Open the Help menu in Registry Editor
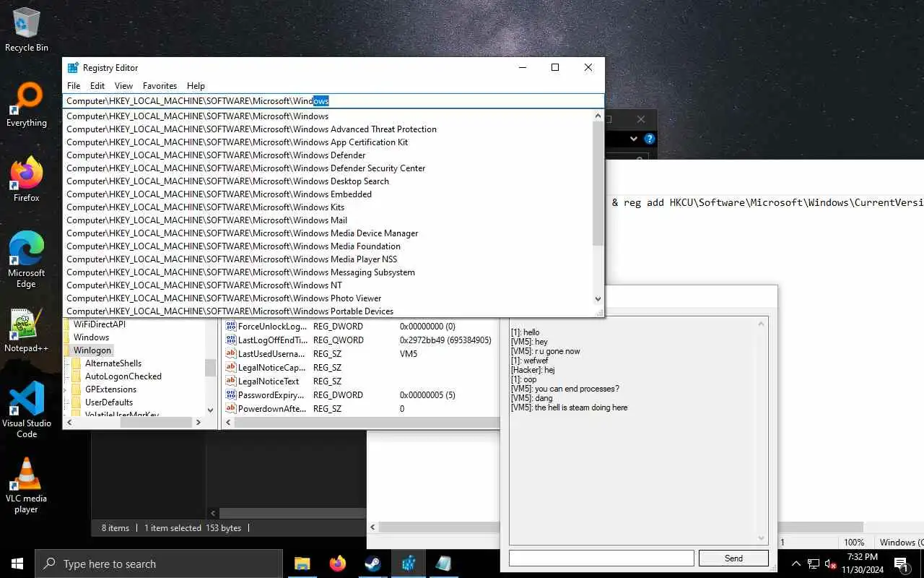 point(196,85)
